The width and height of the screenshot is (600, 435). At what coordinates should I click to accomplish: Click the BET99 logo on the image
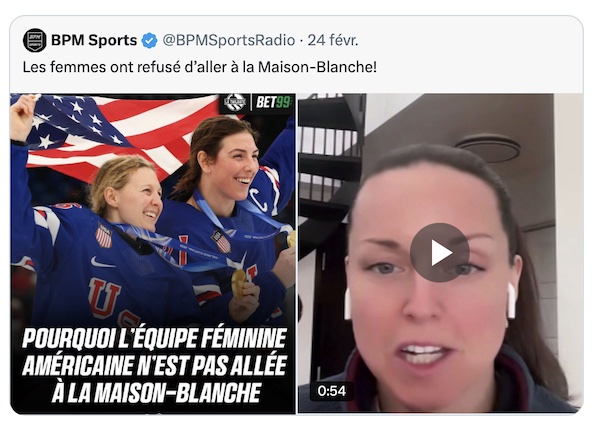pyautogui.click(x=274, y=102)
